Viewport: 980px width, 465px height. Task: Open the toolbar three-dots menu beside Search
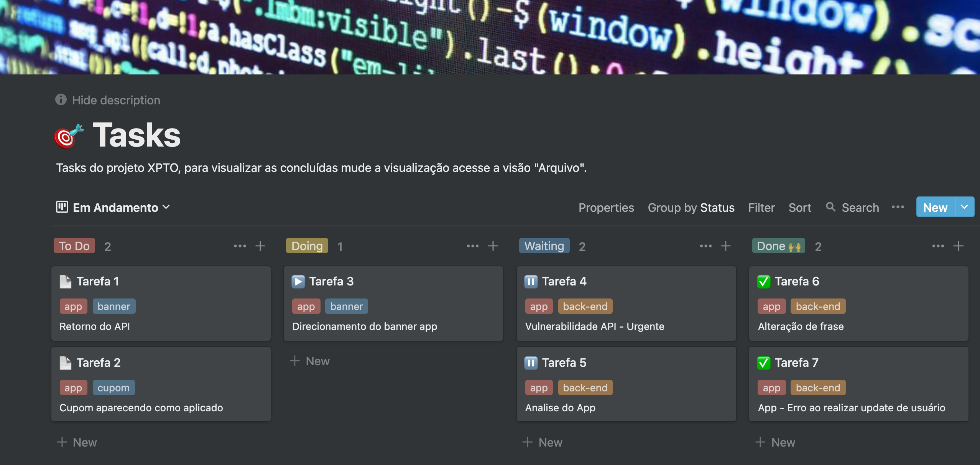point(898,207)
